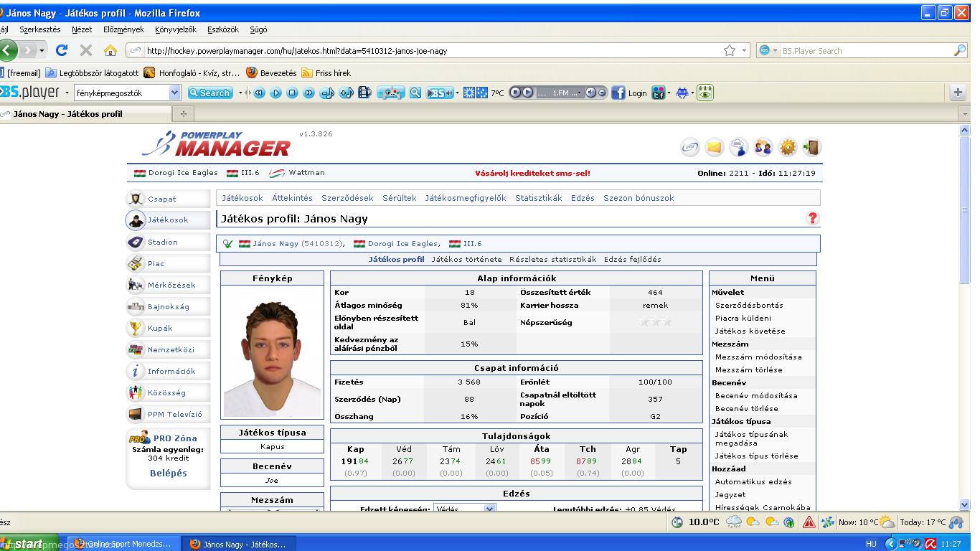The image size is (980, 551).
Task: Open the settings gear icon in PowerPlay header
Action: coord(788,148)
